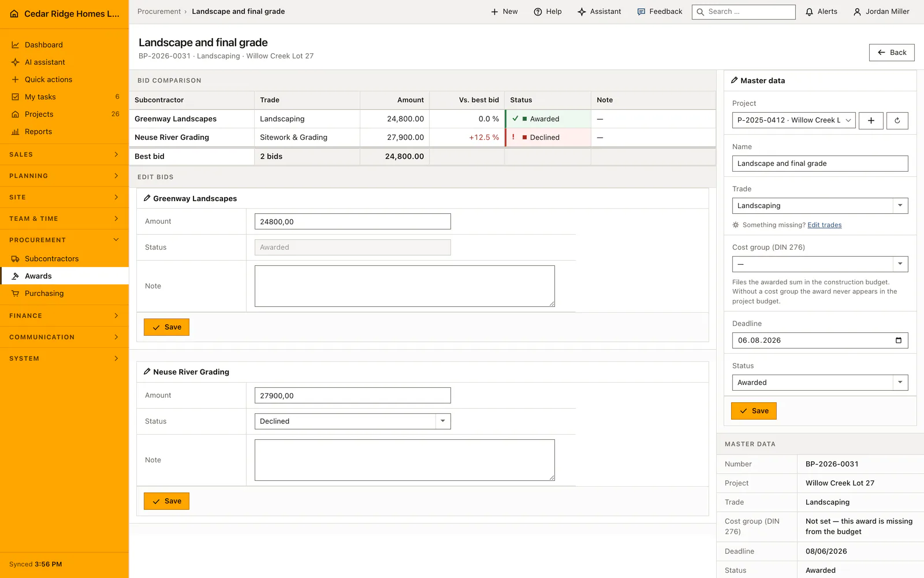The width and height of the screenshot is (924, 578).
Task: Click the home icon beside Cedar Ridge Homes
Action: 14,14
